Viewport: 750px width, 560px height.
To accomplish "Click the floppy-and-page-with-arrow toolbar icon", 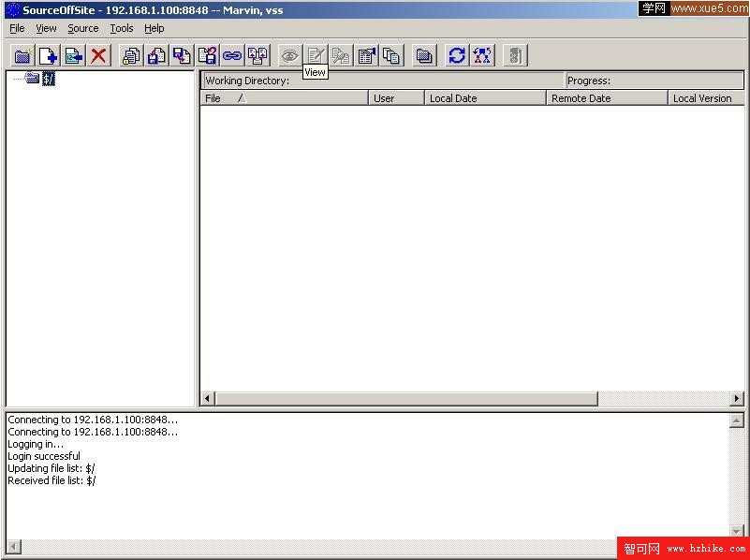I will pos(182,56).
